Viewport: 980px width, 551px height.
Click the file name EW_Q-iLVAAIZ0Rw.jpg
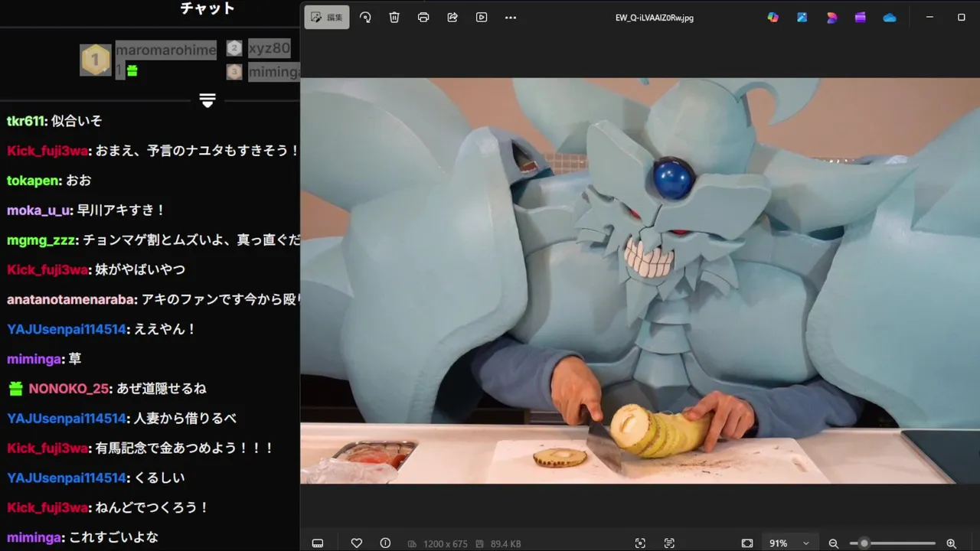tap(655, 18)
